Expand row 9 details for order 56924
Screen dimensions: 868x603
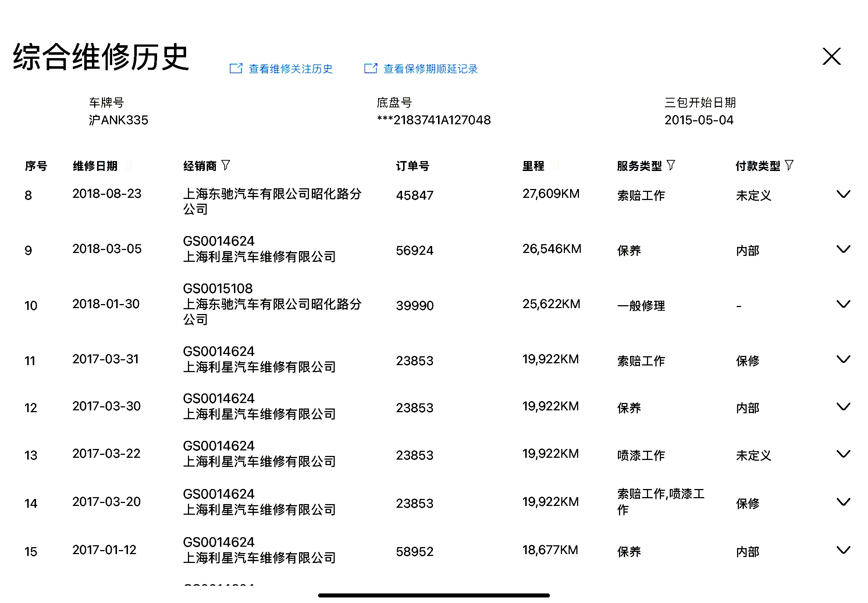pyautogui.click(x=843, y=249)
